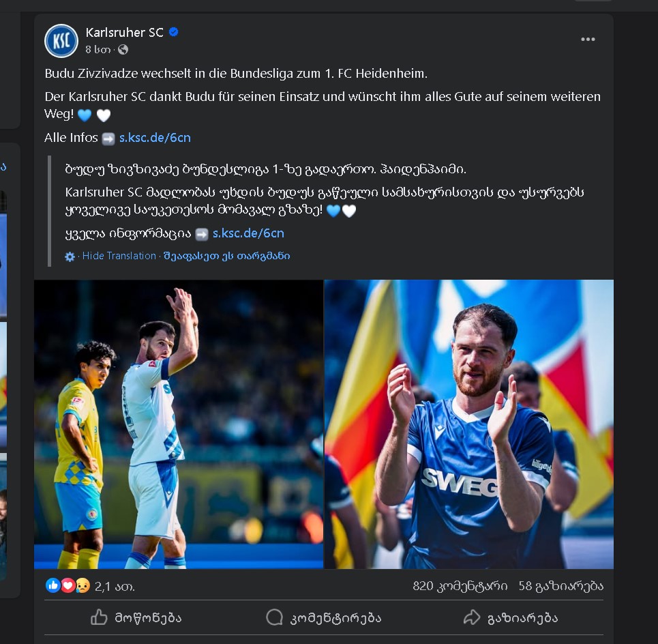View the 820 comments
Screen dimensions: 658x644
[x=460, y=586]
